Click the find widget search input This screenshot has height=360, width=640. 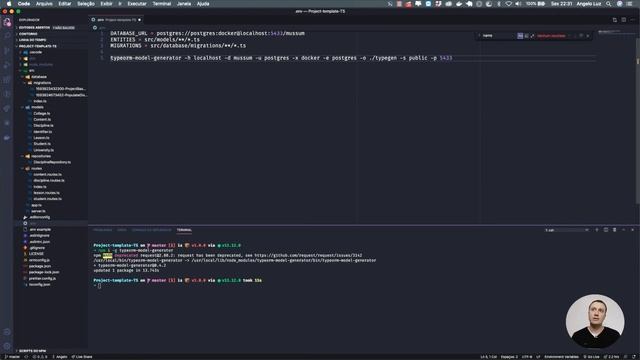(x=499, y=36)
